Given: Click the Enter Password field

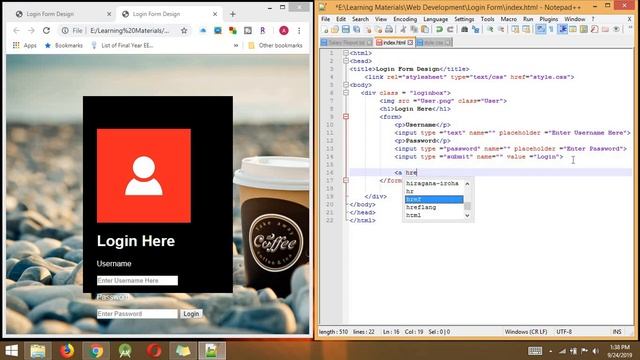Looking at the screenshot, I should [137, 314].
